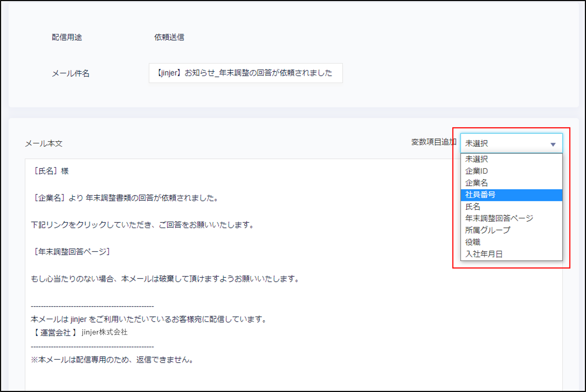The height and width of the screenshot is (392, 586).
Task: Click the もし心当たりのない場合 line in body
Action: [x=165, y=278]
